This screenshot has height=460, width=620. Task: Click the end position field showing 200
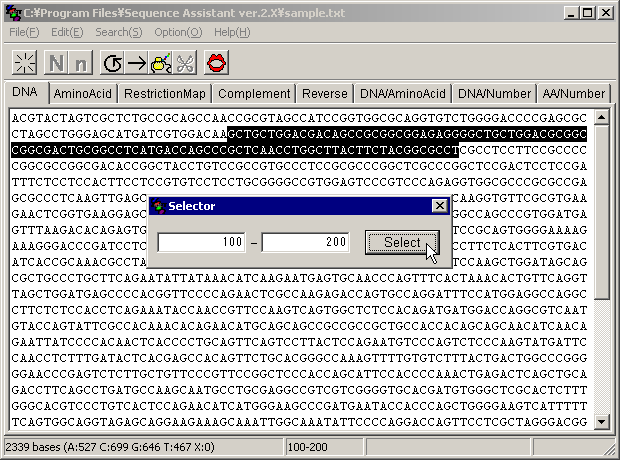(305, 242)
